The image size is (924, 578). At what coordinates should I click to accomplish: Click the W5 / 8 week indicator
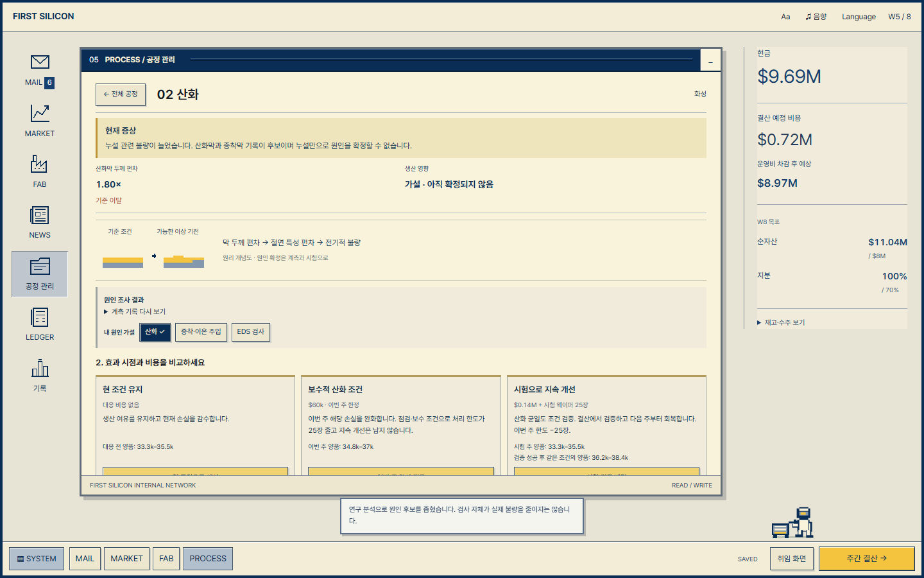(x=900, y=17)
